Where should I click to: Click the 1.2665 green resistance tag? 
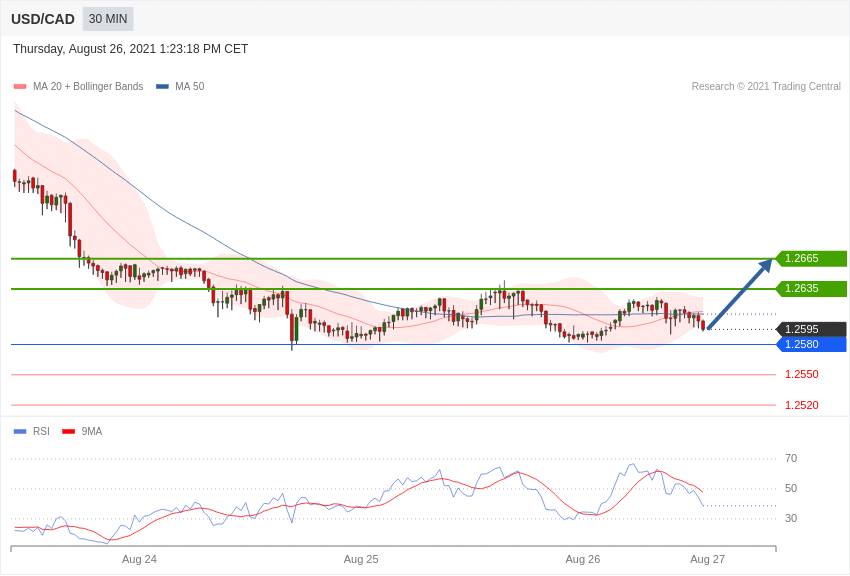[811, 259]
